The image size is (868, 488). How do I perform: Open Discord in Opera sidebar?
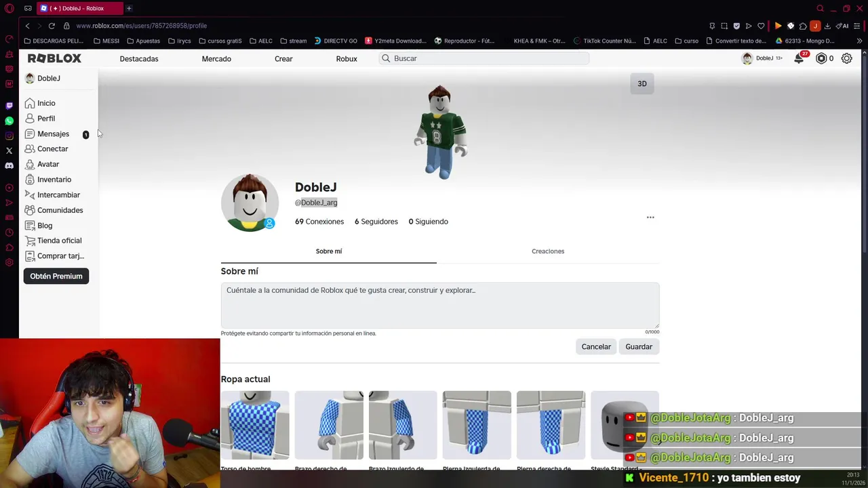click(x=9, y=165)
